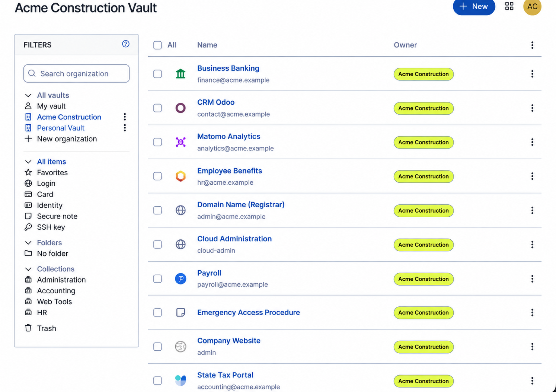The image size is (556, 392).
Task: Open the AC account avatar menu
Action: 532,6
